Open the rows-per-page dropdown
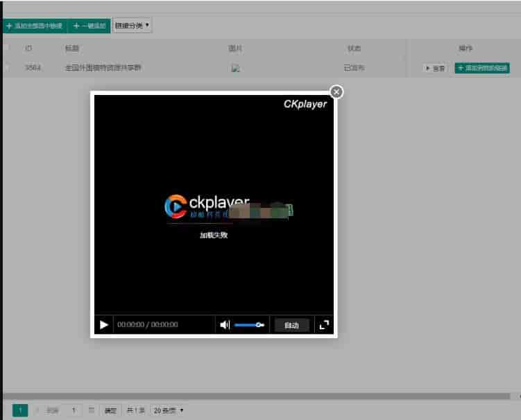 tap(169, 410)
